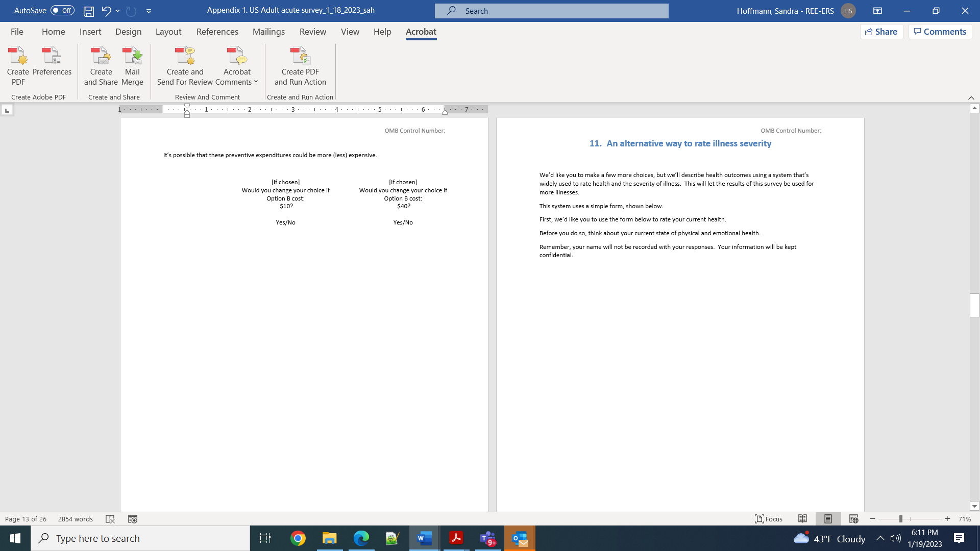Click Create PDF and Run Action
The width and height of the screenshot is (980, 551).
300,66
